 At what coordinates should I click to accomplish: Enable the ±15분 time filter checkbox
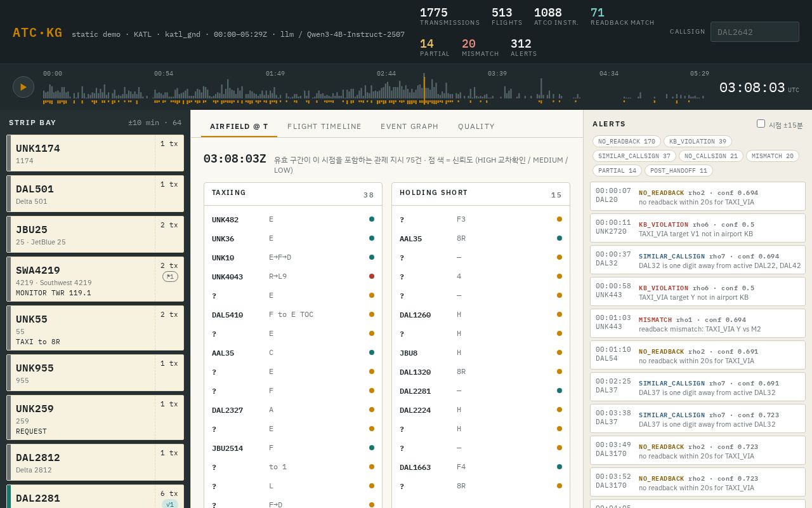[x=761, y=124]
